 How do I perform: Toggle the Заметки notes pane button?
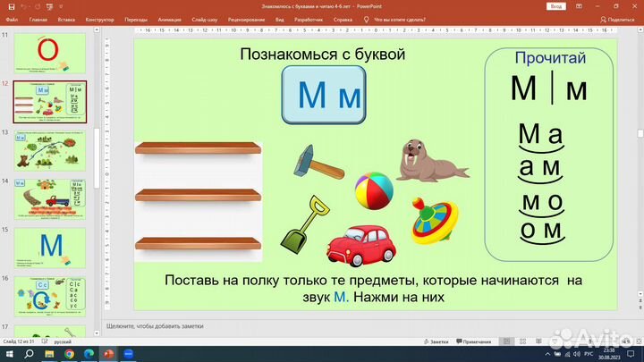click(436, 341)
